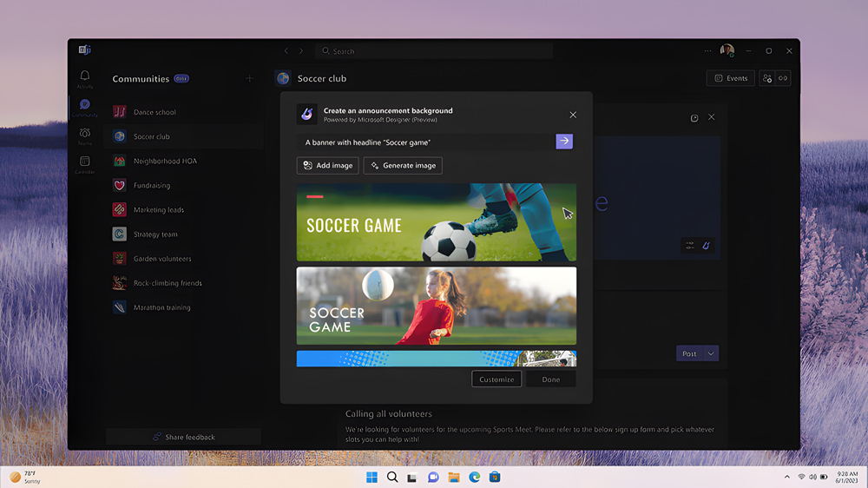Screen dimensions: 868x488
Task: Click the banner prompt text field
Action: [x=426, y=142]
